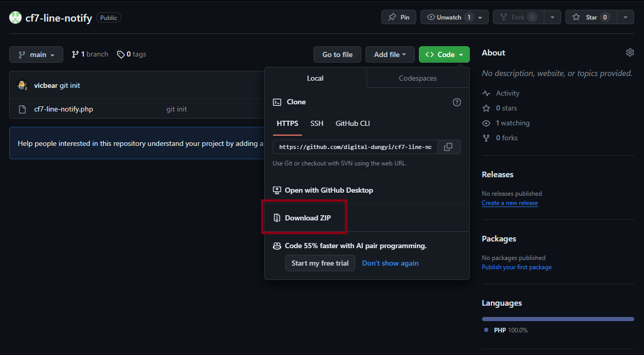Open the Releases heading
This screenshot has height=355, width=644.
click(x=498, y=175)
